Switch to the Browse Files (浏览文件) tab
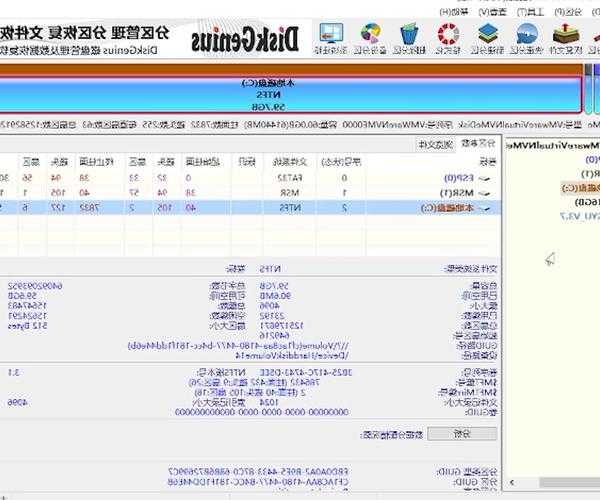The height and width of the screenshot is (500, 600). click(430, 146)
